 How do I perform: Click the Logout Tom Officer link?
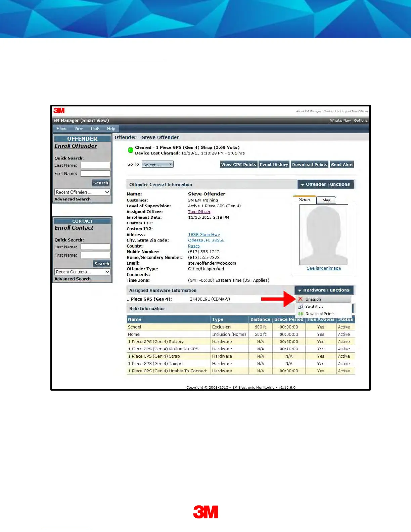355,111
